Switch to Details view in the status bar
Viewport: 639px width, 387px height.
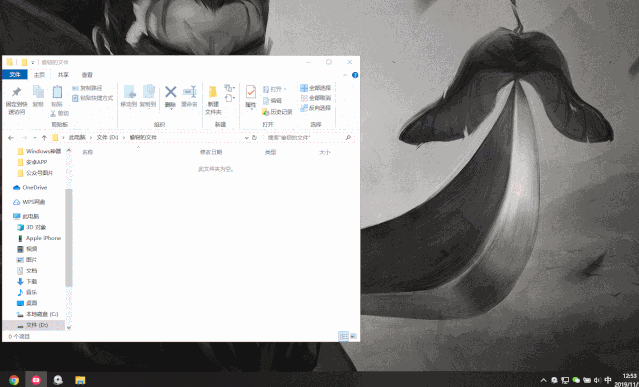tap(344, 336)
